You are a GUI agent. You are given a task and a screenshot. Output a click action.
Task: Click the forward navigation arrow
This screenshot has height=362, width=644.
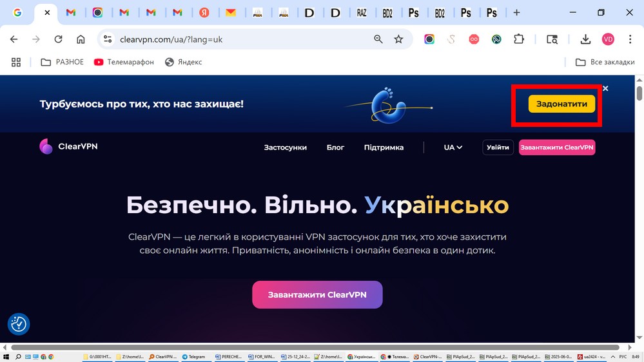pyautogui.click(x=36, y=39)
